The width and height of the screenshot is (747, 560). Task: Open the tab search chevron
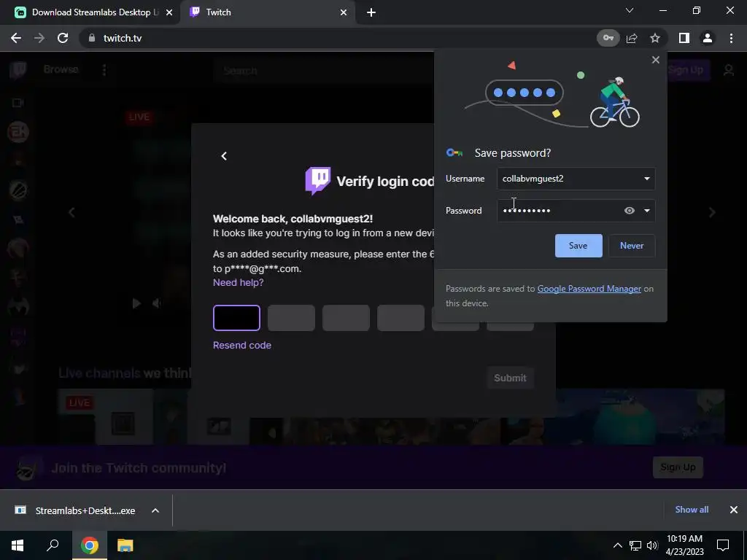coord(630,10)
